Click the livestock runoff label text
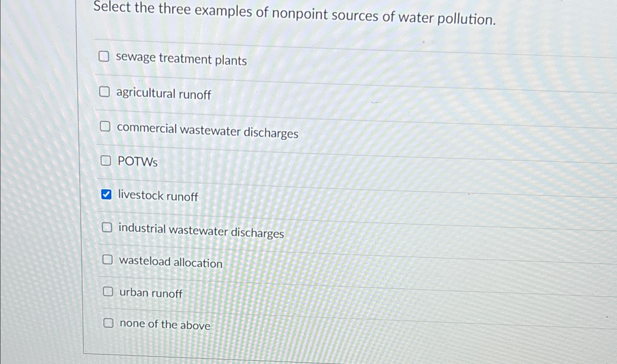The height and width of the screenshot is (364, 617). 158,197
